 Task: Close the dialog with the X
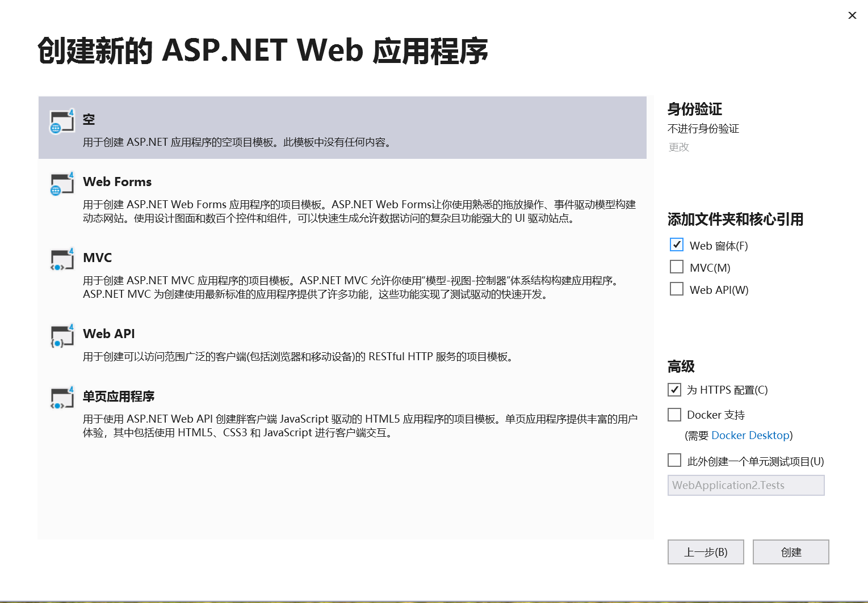[852, 15]
